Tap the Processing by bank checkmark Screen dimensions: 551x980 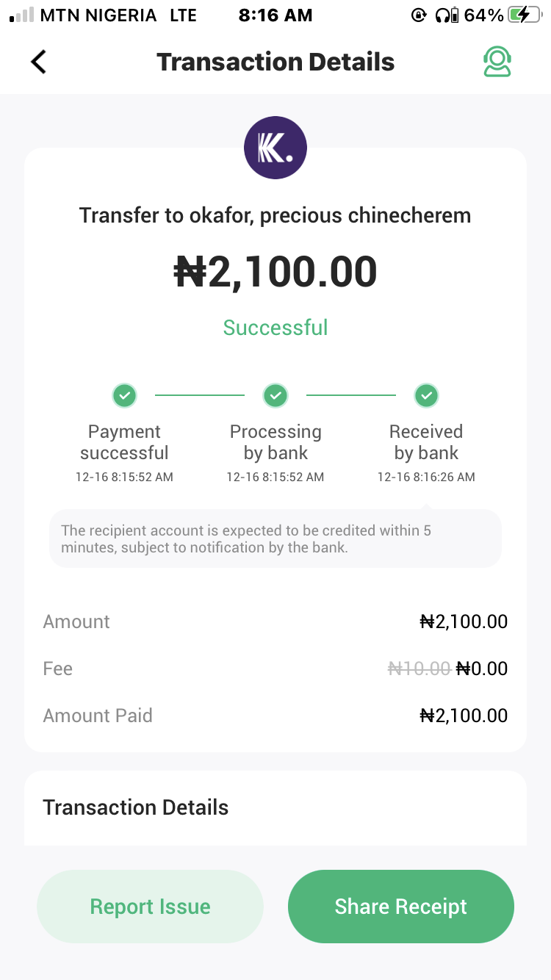point(275,396)
